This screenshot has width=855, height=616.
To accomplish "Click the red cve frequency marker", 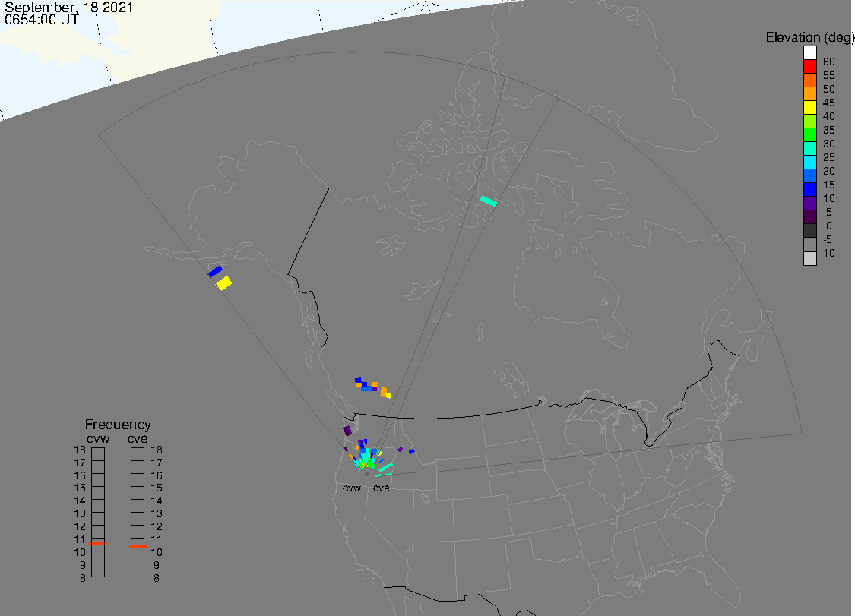I will click(138, 545).
